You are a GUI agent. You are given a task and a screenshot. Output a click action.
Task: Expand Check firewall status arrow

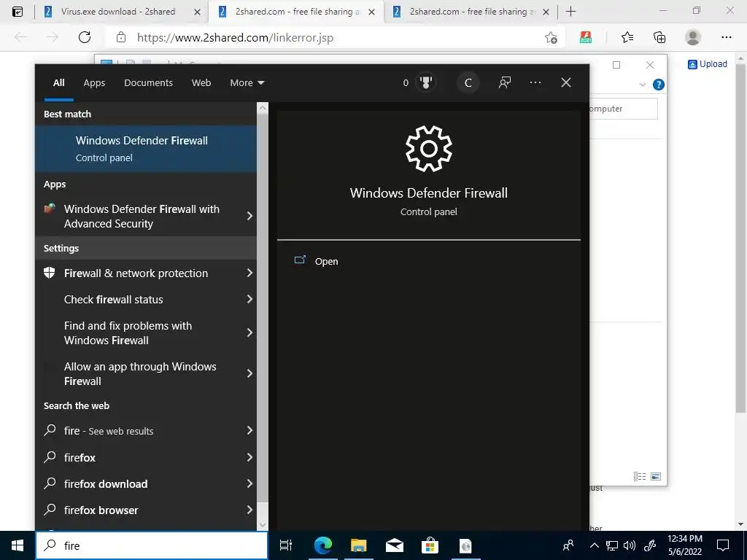pos(249,299)
